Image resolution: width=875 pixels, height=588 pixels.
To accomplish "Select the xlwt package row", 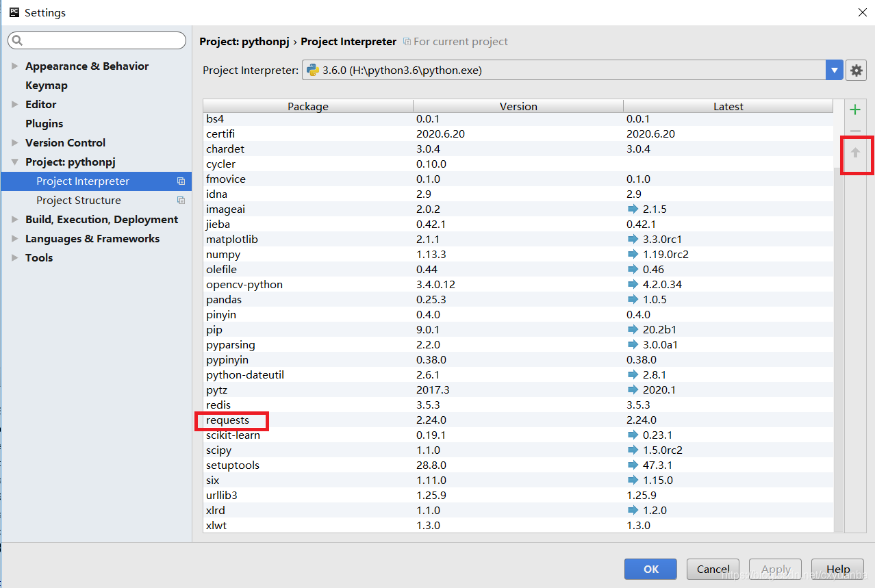I will [518, 525].
